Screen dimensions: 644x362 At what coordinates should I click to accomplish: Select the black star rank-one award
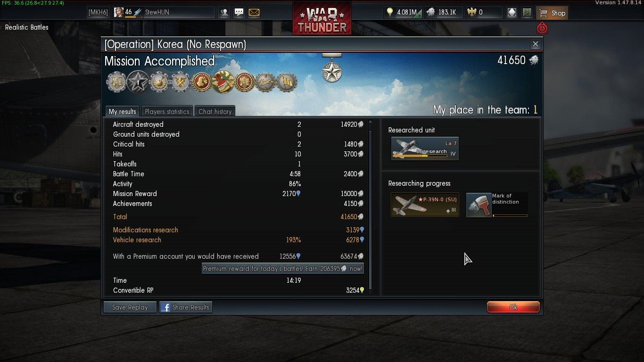pyautogui.click(x=138, y=82)
